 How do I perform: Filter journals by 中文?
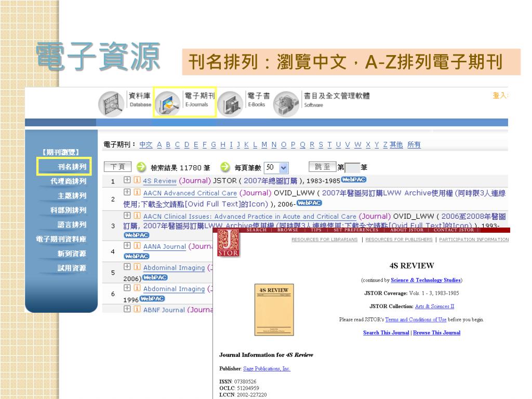[x=146, y=144]
